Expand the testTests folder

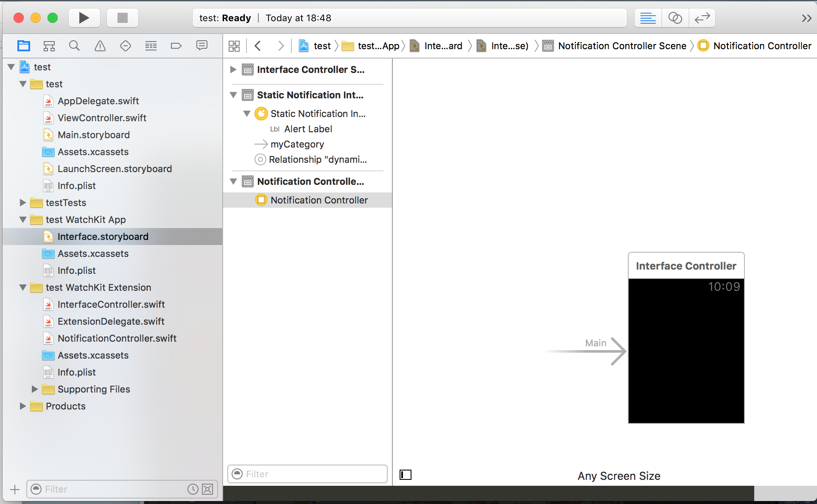click(23, 203)
